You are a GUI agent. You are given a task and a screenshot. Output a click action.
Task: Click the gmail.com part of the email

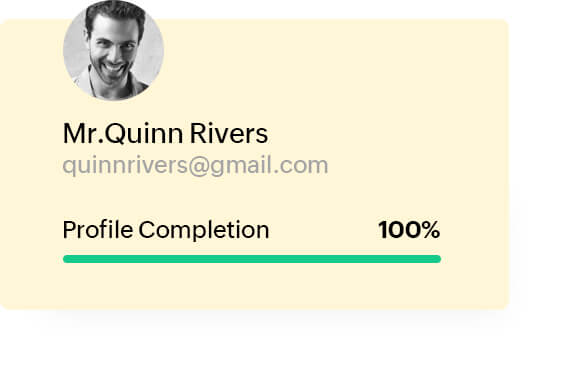[x=269, y=166]
